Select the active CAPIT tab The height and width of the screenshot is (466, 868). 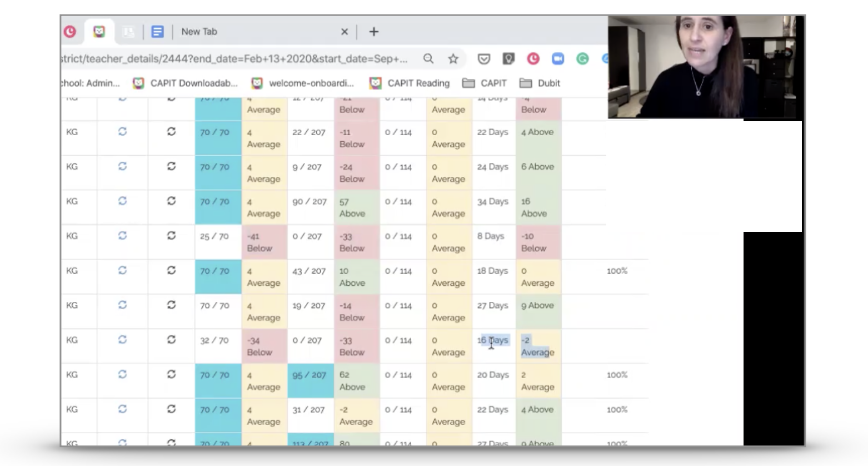pos(98,32)
